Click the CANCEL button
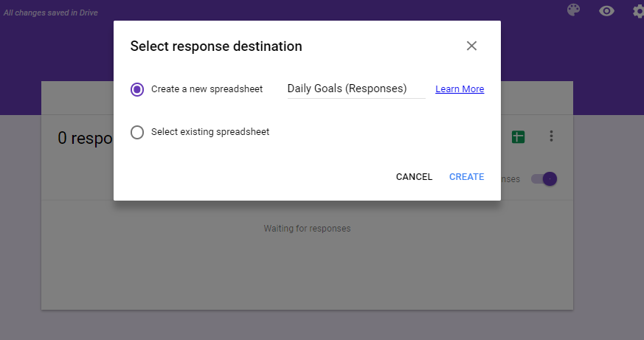The image size is (644, 340). (x=414, y=177)
